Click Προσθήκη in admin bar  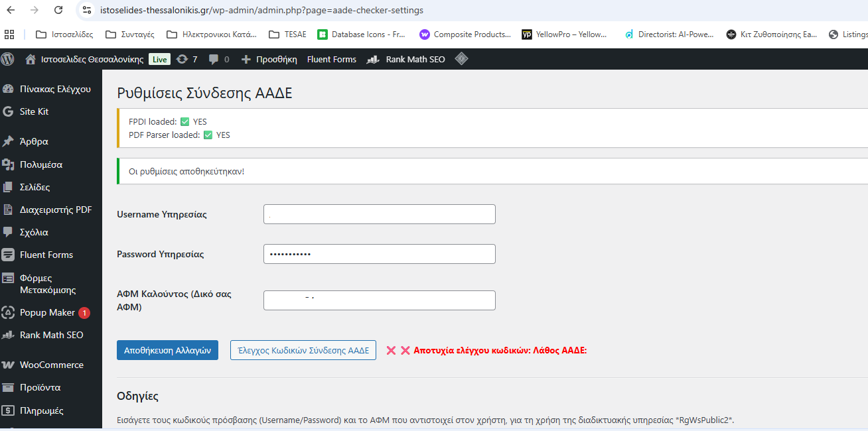[x=277, y=59]
